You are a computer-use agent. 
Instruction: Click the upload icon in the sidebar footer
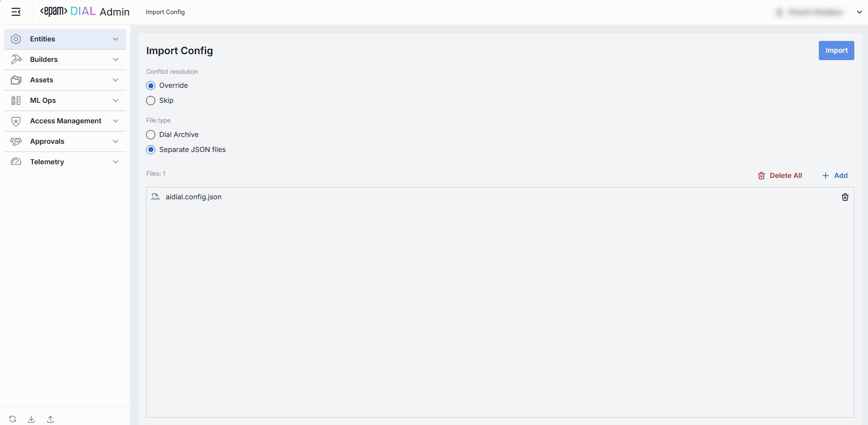point(51,419)
